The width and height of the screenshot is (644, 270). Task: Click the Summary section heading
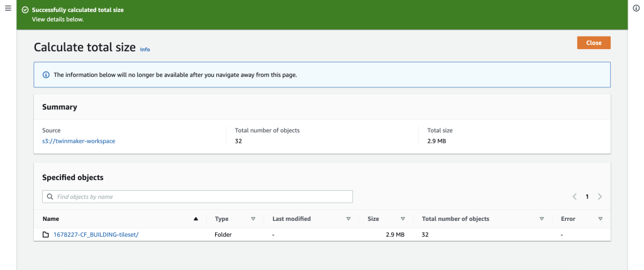[60, 107]
